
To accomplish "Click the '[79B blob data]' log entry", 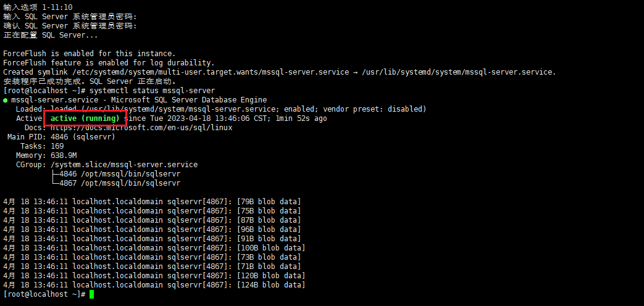I will click(x=269, y=202).
